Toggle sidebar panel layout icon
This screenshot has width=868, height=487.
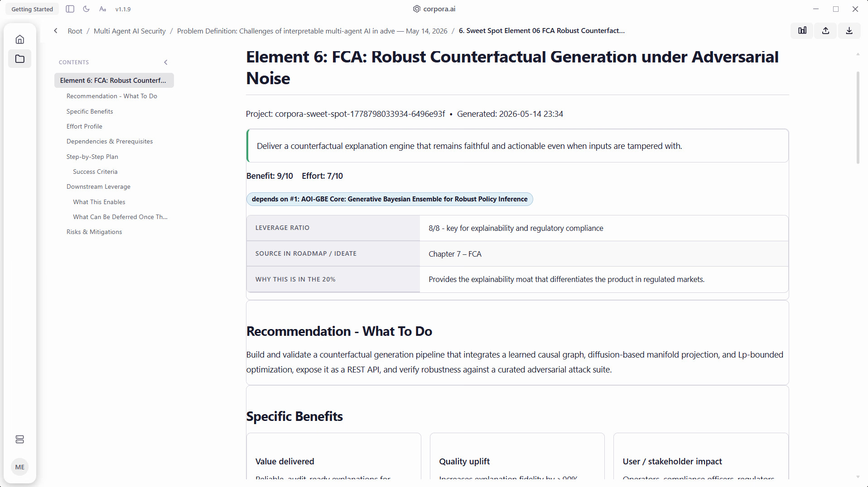pyautogui.click(x=70, y=9)
